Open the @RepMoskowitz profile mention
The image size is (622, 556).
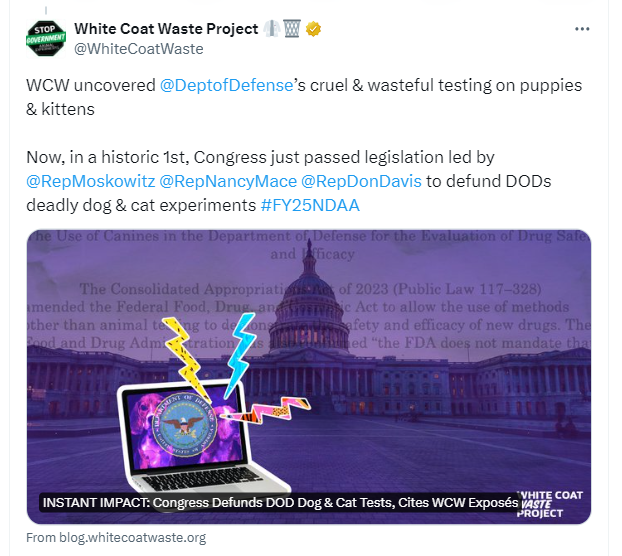coord(91,182)
